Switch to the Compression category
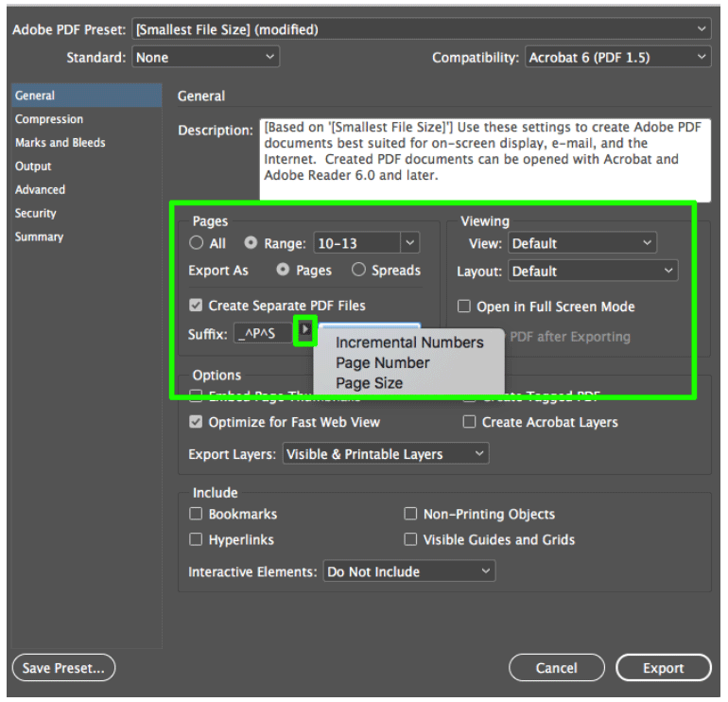The width and height of the screenshot is (728, 702). point(87,119)
